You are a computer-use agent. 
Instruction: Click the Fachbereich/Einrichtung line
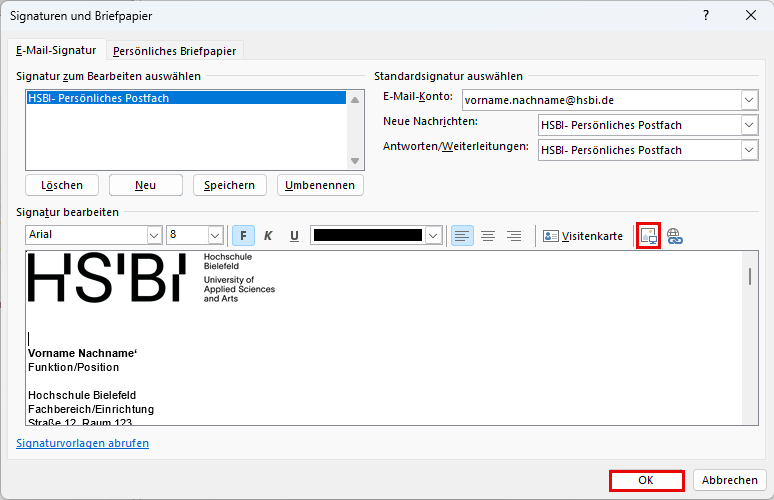pyautogui.click(x=91, y=409)
